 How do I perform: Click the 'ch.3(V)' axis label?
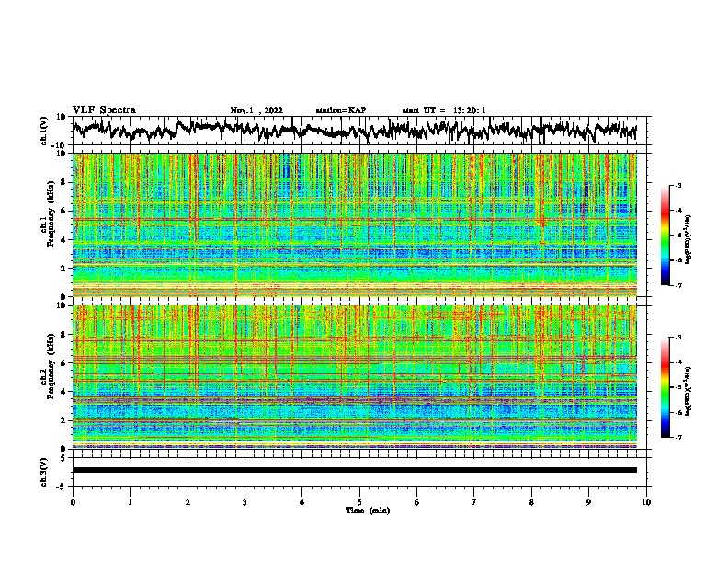[x=44, y=472]
